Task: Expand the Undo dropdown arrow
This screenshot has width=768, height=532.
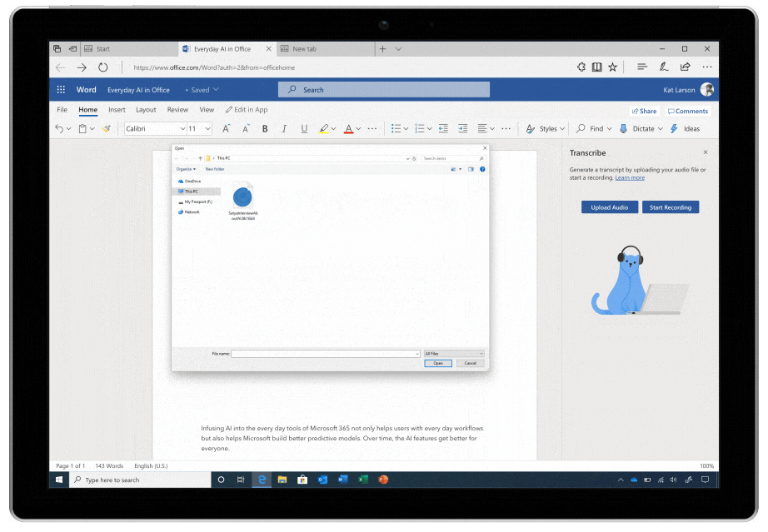Action: (x=69, y=129)
